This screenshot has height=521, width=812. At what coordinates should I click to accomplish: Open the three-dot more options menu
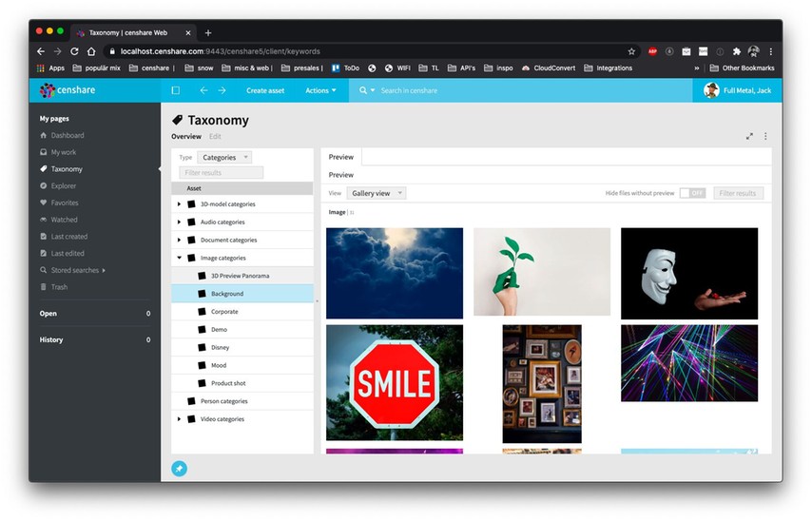point(765,136)
